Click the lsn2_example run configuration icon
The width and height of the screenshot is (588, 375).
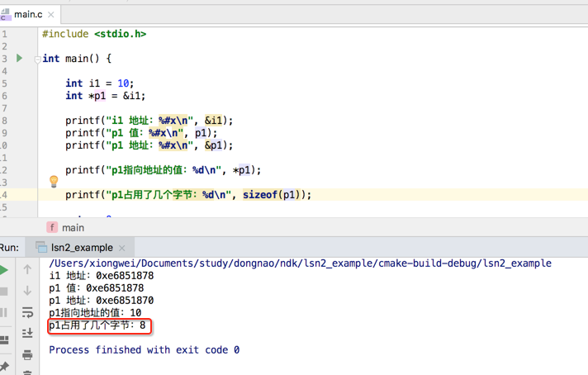(x=41, y=247)
